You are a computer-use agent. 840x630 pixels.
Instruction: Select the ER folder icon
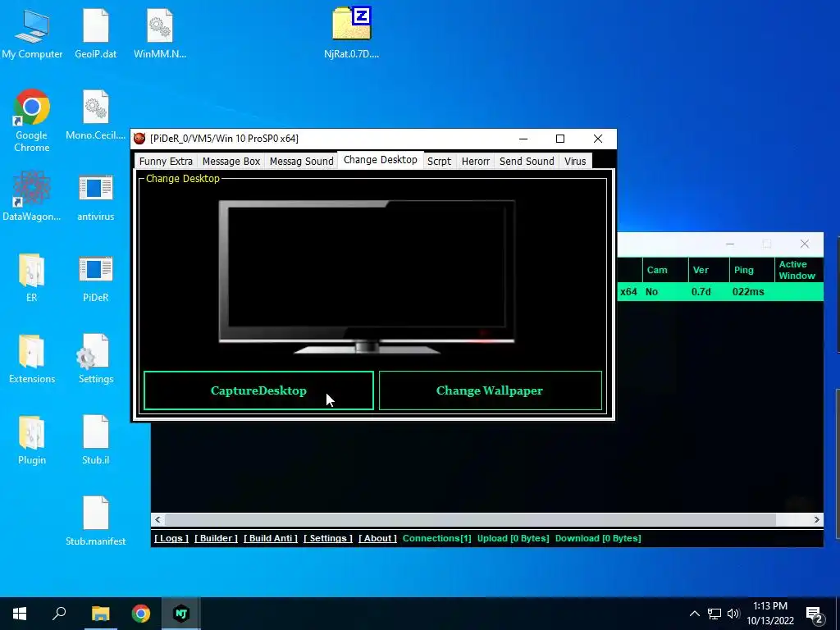point(32,277)
